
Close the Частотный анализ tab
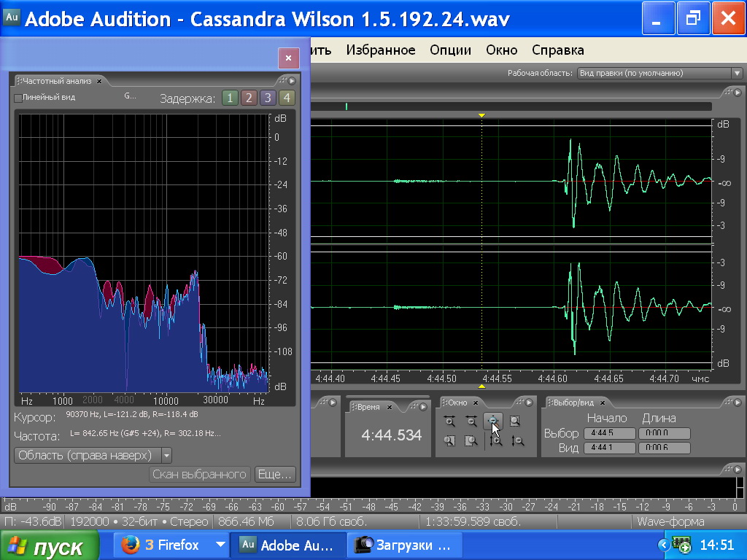point(99,82)
